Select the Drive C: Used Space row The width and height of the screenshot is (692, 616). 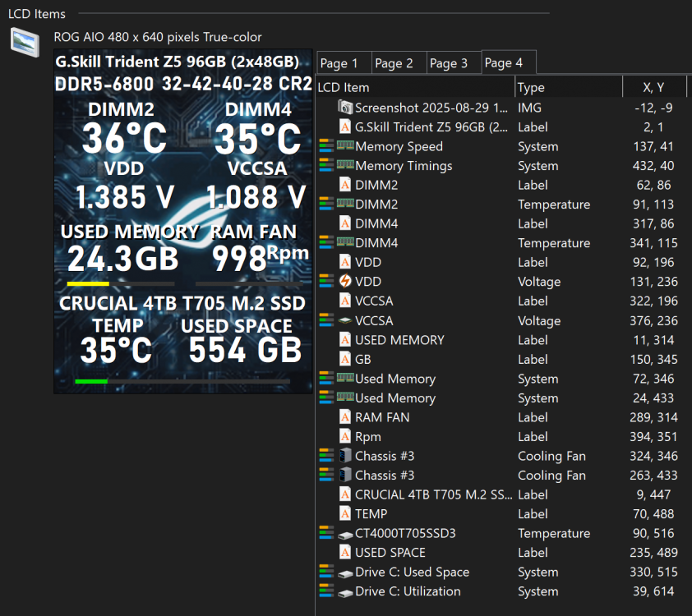[x=502, y=572]
